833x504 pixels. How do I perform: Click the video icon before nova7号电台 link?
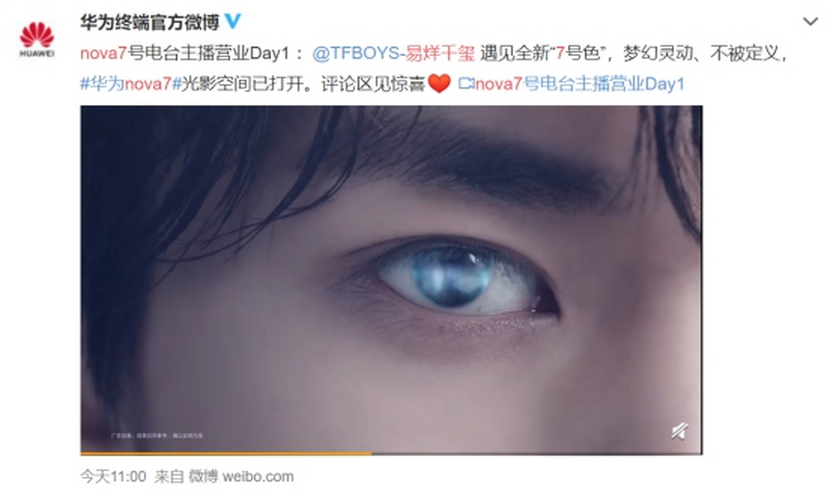click(x=466, y=84)
